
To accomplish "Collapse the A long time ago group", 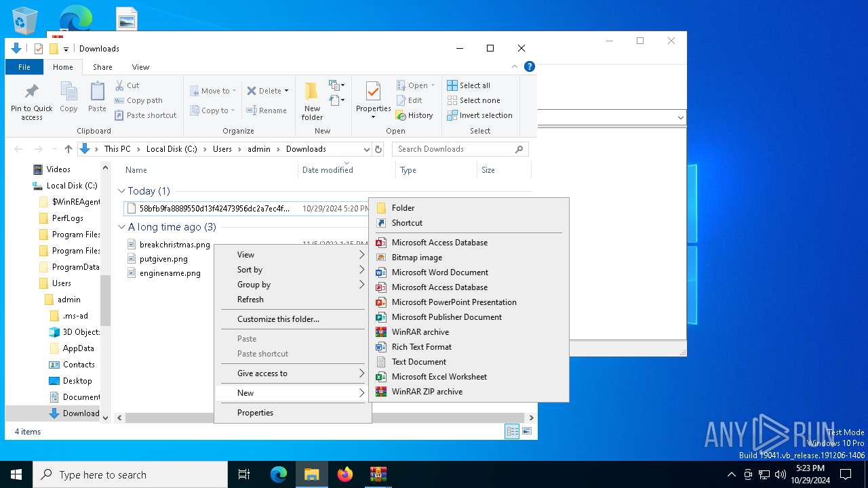I will click(x=122, y=227).
